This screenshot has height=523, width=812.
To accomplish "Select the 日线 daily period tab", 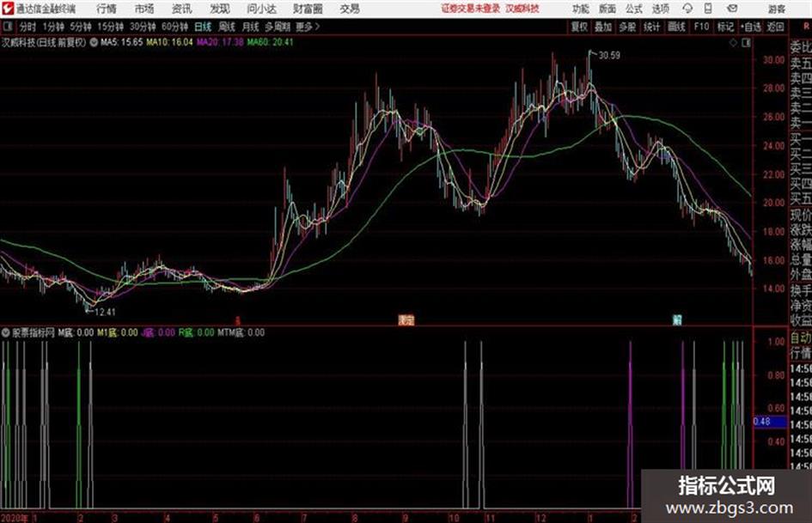I will 203,27.
